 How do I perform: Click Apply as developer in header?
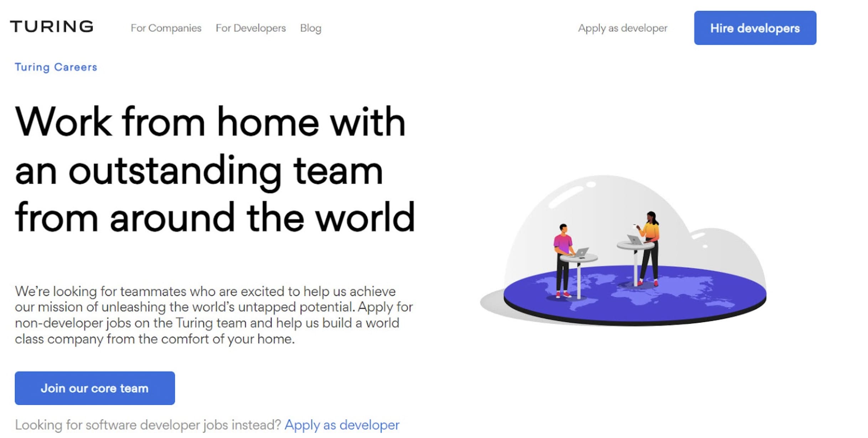click(x=622, y=28)
